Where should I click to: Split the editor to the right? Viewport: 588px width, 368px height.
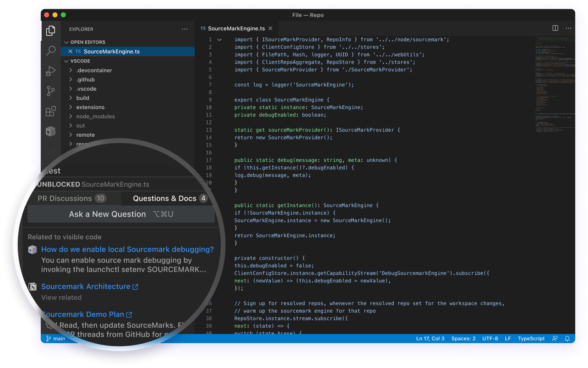click(x=555, y=28)
